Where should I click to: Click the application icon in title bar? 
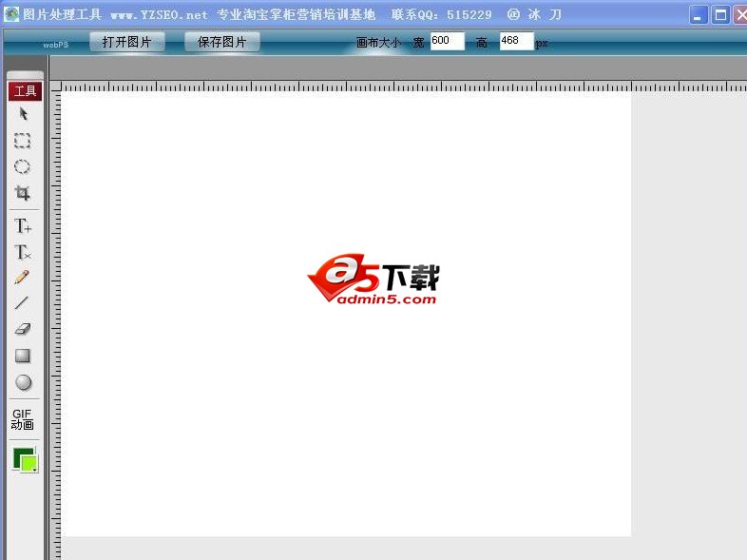pos(11,14)
